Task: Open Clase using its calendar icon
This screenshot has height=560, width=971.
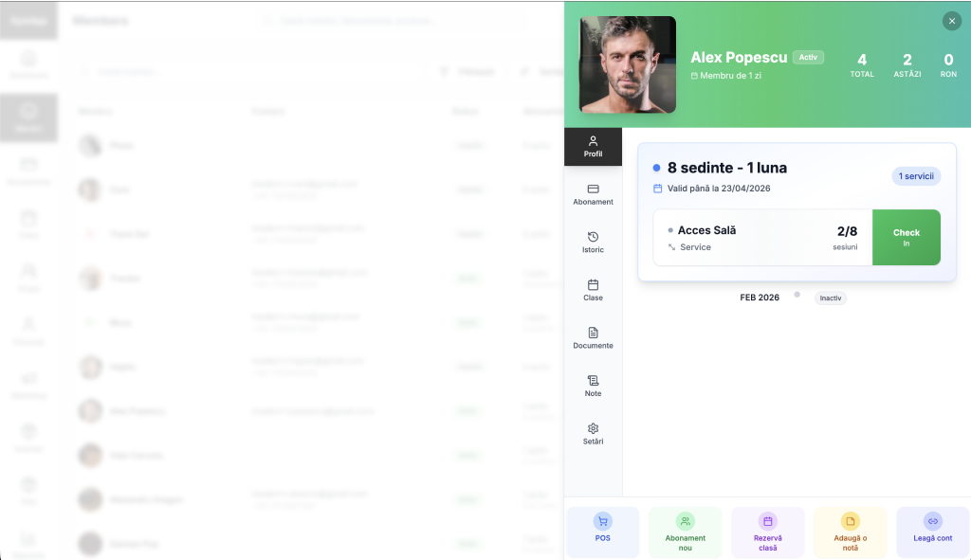Action: (x=593, y=285)
